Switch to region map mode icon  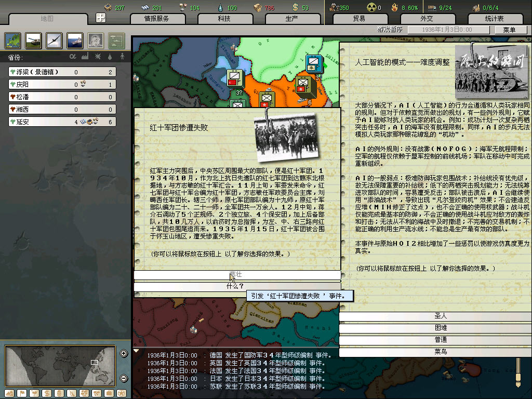pos(84,393)
